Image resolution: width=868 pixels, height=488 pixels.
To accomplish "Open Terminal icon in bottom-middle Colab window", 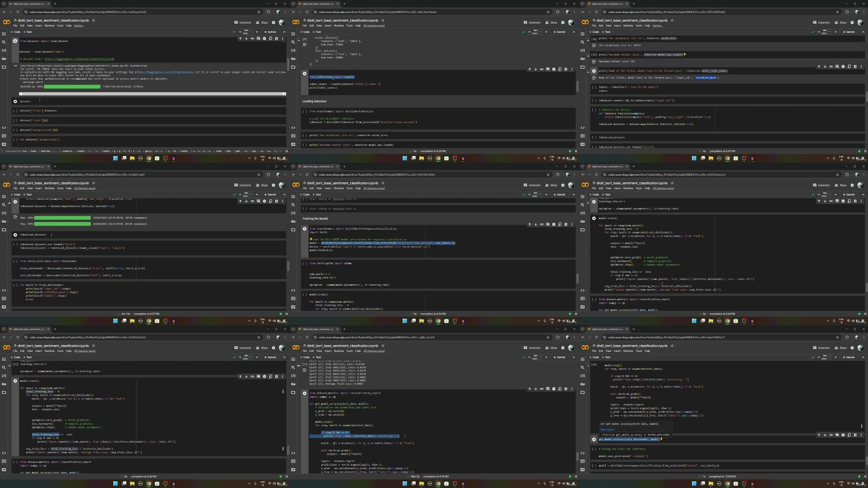I will point(293,469).
